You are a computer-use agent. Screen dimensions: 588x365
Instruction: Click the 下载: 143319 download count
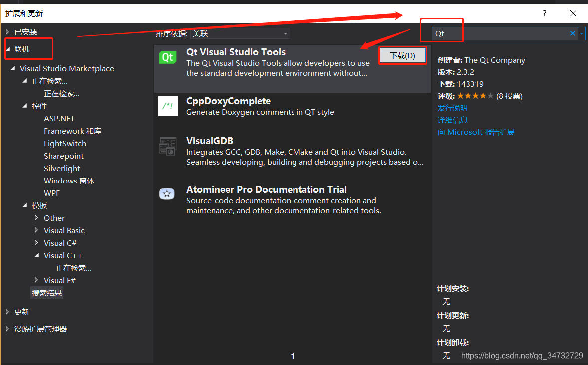click(461, 84)
